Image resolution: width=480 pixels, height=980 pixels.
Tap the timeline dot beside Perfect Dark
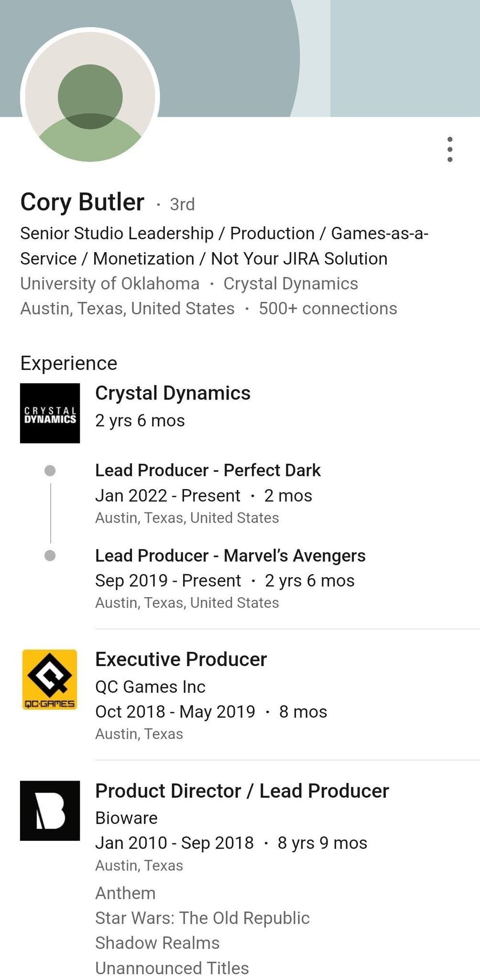coord(50,471)
